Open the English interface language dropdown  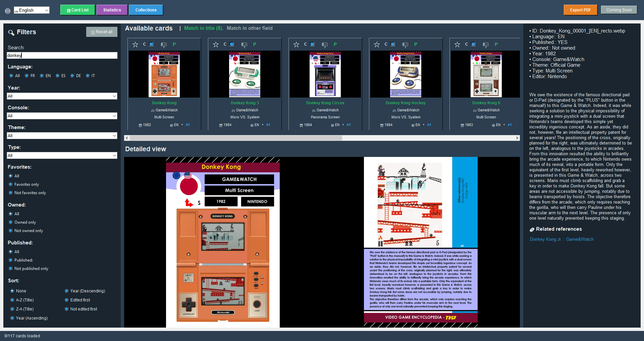[32, 10]
